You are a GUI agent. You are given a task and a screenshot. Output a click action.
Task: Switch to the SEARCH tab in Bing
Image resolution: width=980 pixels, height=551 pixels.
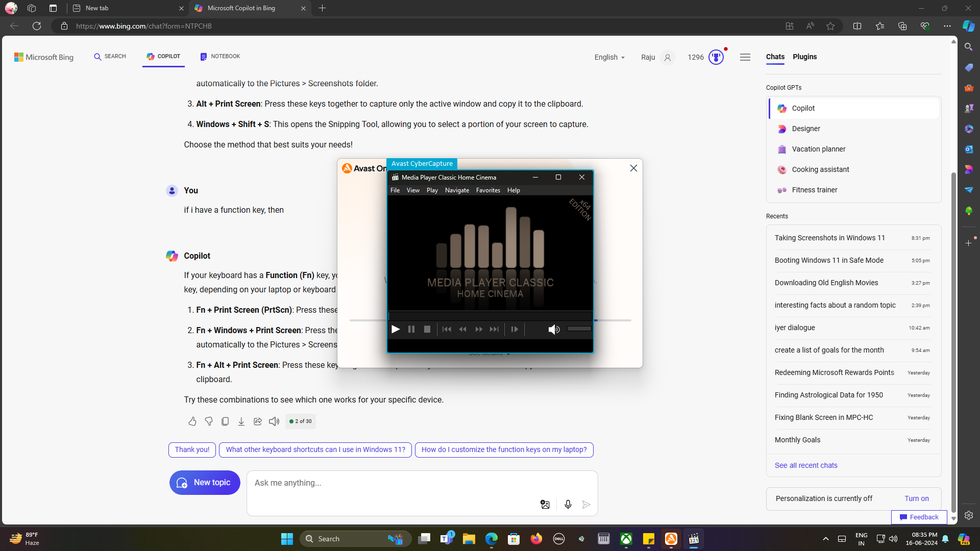(x=110, y=57)
